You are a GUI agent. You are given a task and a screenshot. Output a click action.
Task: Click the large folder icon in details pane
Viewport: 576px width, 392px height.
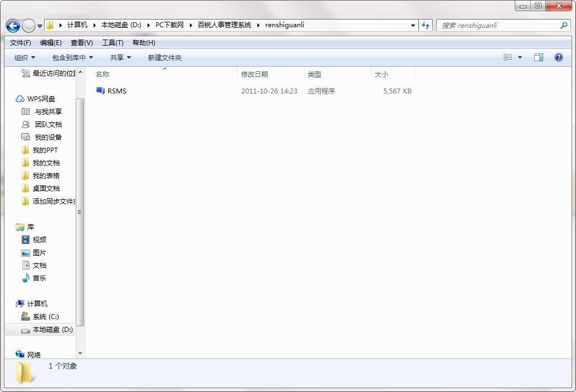(25, 373)
